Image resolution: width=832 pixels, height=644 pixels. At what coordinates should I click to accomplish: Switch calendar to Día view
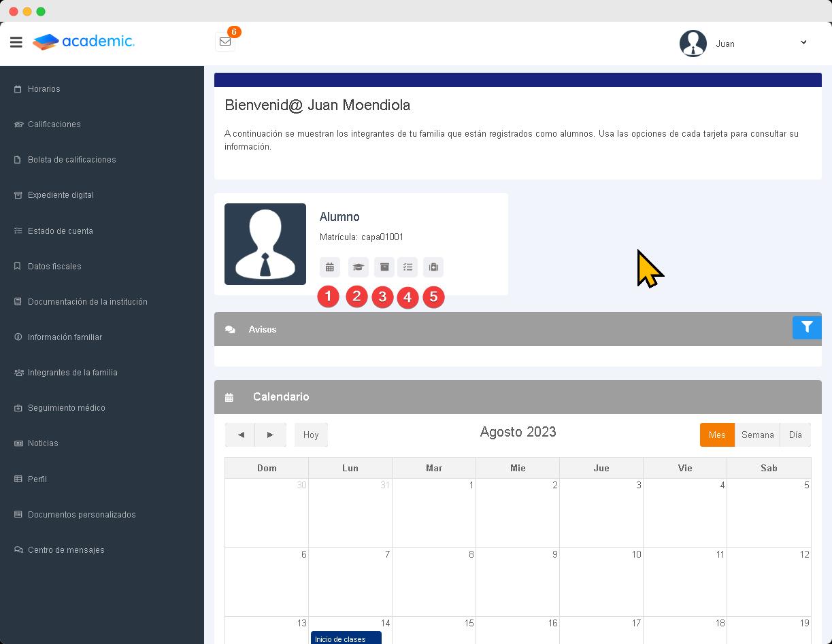795,435
